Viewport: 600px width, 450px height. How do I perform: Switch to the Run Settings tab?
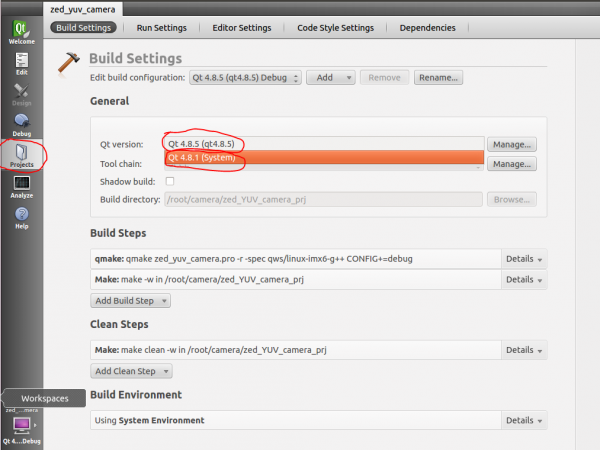164,28
